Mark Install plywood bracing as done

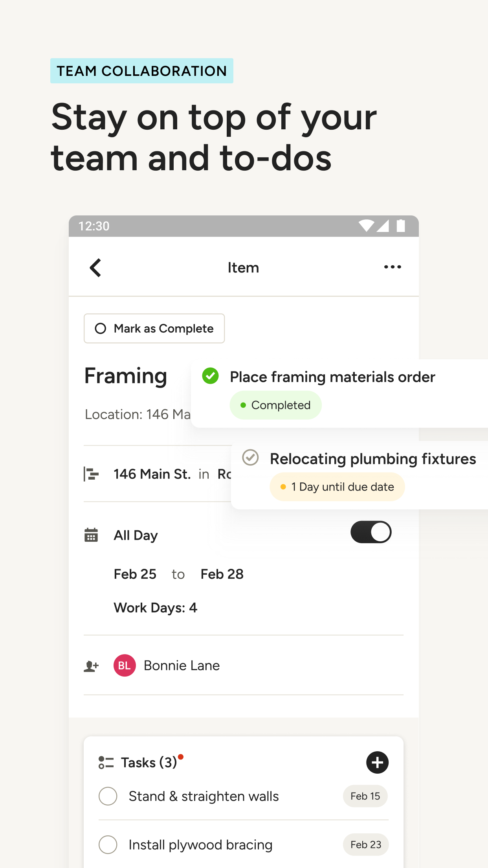click(x=108, y=844)
